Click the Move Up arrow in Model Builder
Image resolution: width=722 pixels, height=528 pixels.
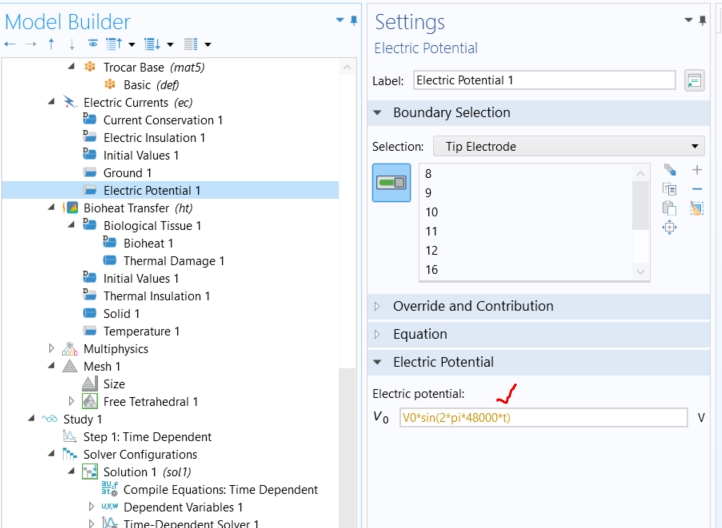(x=51, y=44)
